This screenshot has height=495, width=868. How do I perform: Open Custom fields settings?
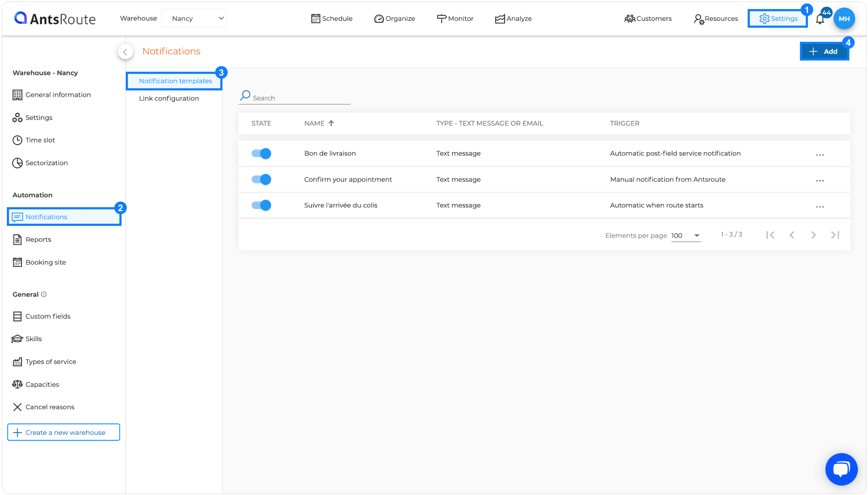pos(41,316)
